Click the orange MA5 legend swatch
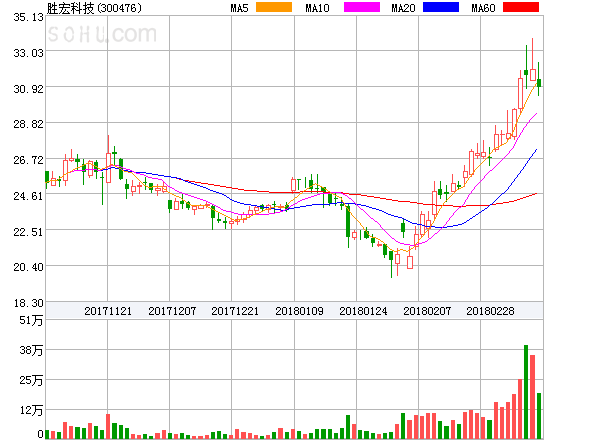Viewport: 600px width, 440px height. point(274,7)
